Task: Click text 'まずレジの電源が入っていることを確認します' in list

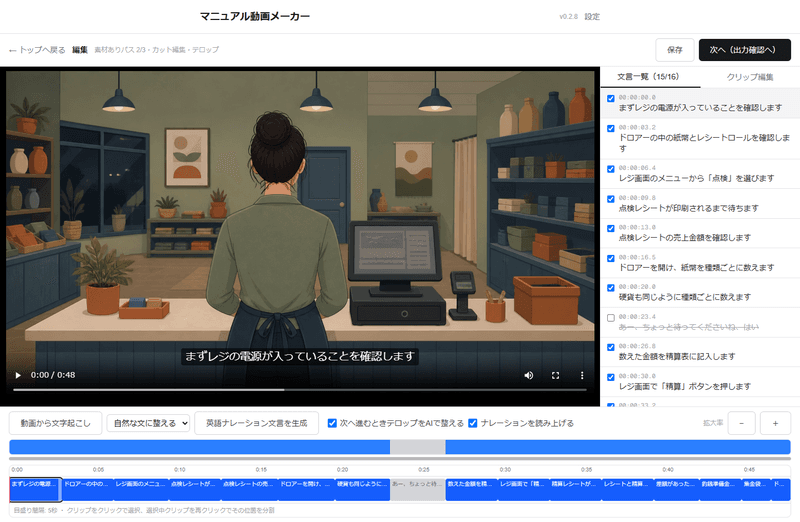Action: (700, 108)
